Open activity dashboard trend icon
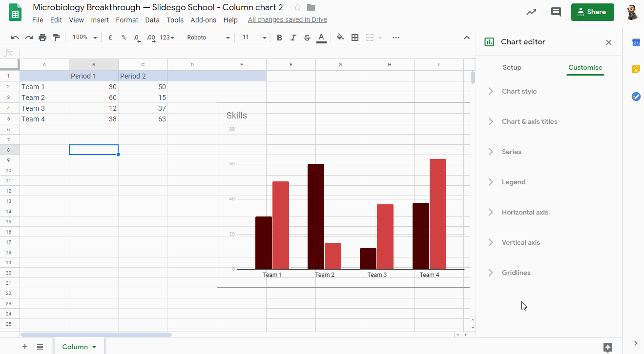The image size is (644, 354). (x=531, y=12)
